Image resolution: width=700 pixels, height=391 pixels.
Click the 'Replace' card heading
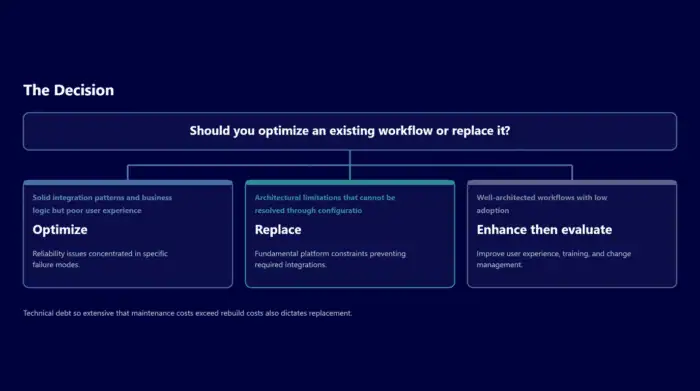278,229
